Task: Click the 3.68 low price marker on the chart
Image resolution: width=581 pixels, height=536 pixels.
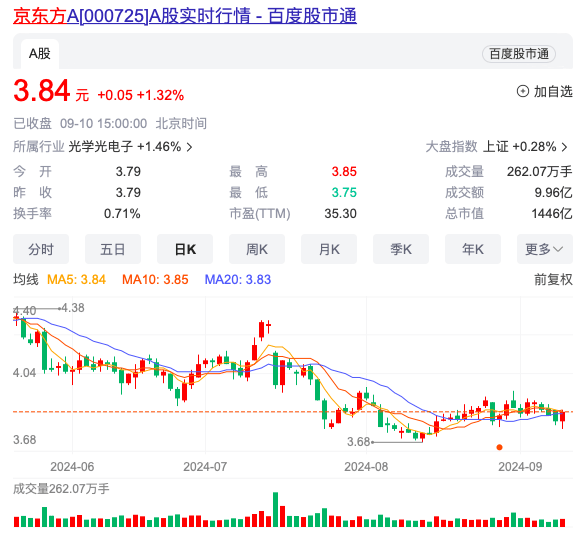Action: tap(358, 442)
